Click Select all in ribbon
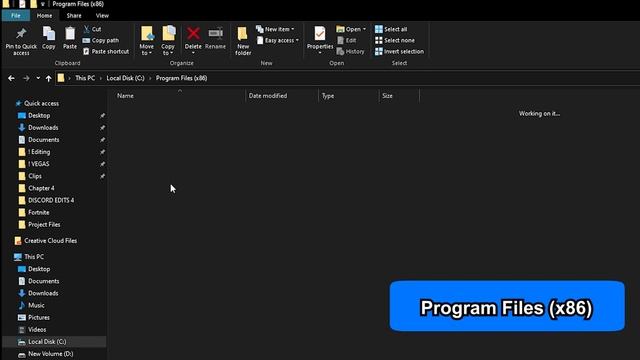 pos(391,29)
